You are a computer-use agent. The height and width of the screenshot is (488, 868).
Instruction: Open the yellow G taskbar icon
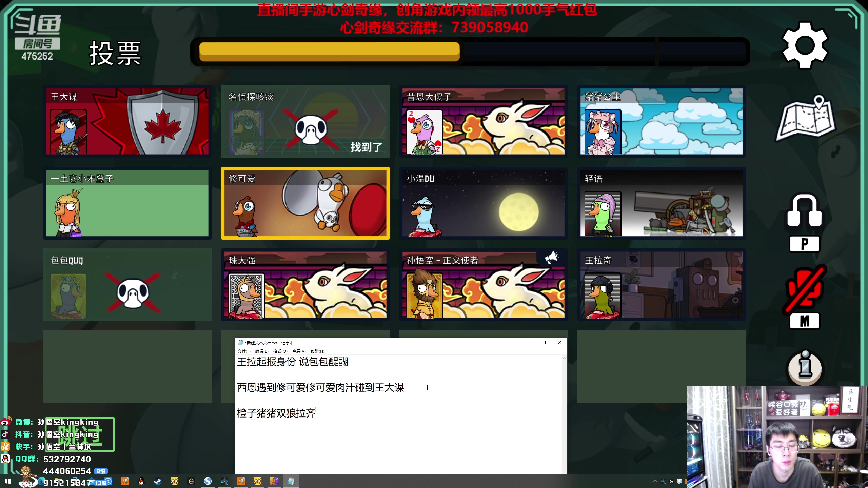[x=191, y=481]
